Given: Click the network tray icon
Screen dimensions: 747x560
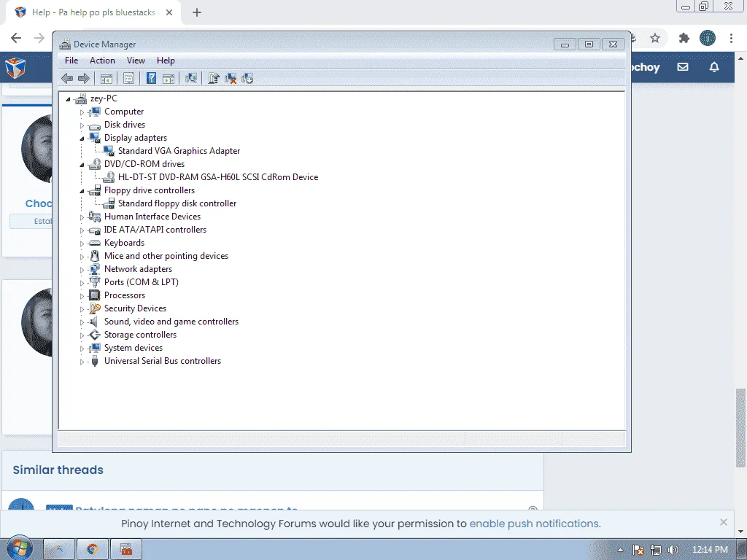Looking at the screenshot, I should pyautogui.click(x=656, y=550).
